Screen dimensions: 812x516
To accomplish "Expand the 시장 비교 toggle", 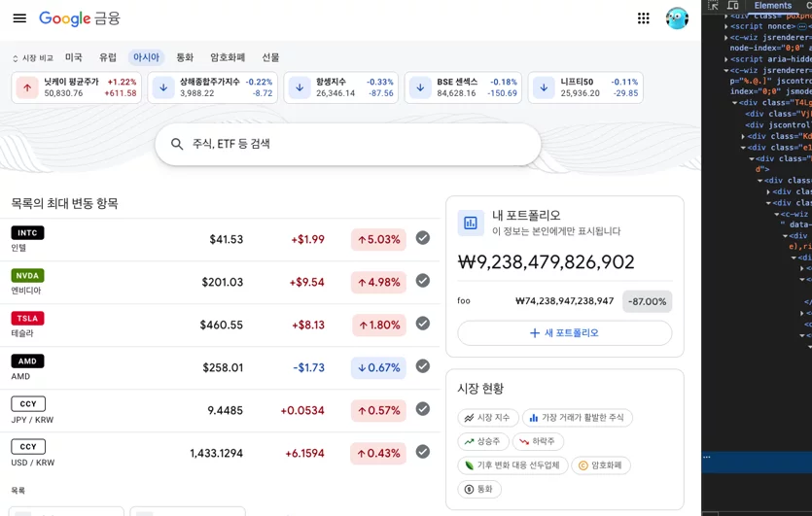I will pyautogui.click(x=33, y=58).
